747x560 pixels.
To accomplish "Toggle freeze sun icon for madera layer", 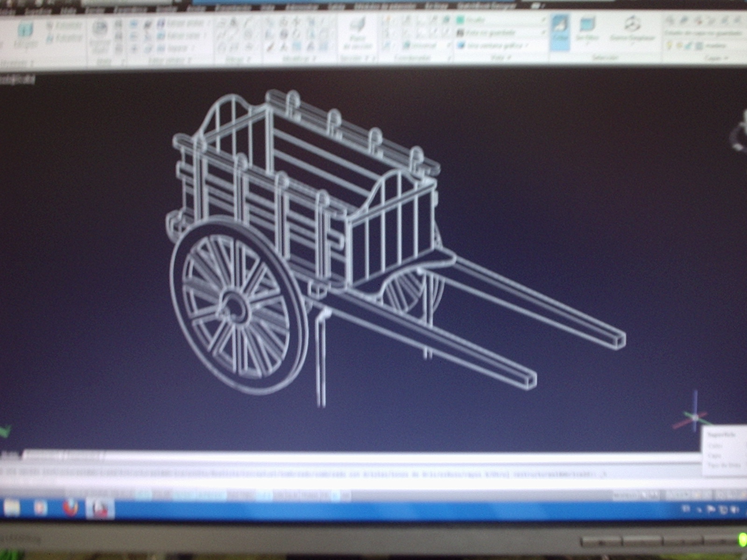I will click(x=679, y=46).
